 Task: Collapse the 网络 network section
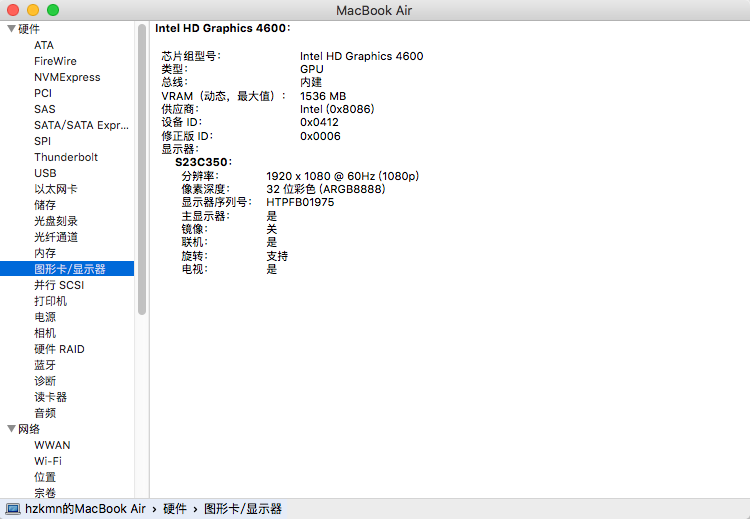[x=11, y=429]
